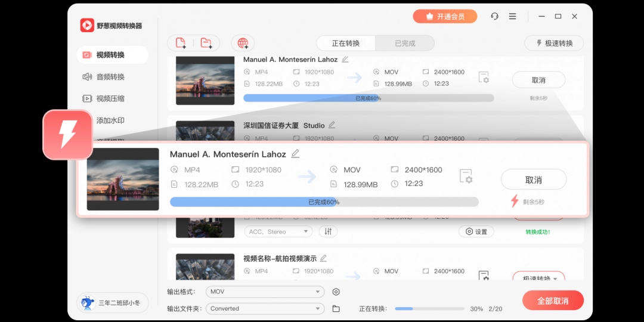Switch to the 已完成 tab
This screenshot has width=644, height=322.
405,43
